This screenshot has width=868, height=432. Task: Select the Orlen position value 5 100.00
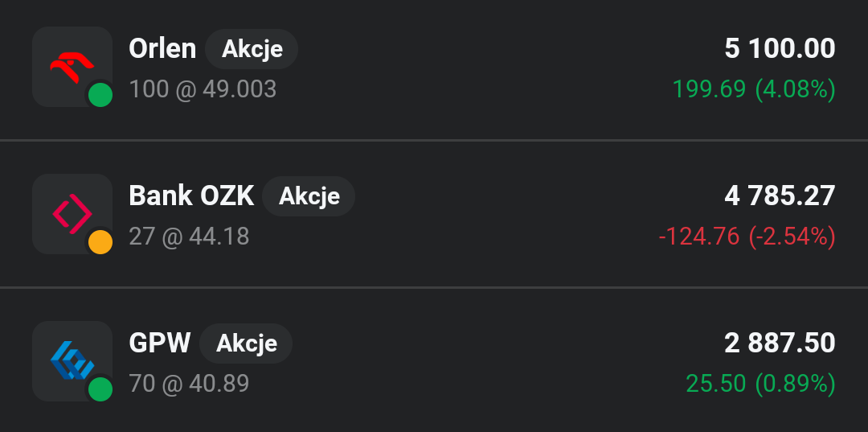[780, 48]
